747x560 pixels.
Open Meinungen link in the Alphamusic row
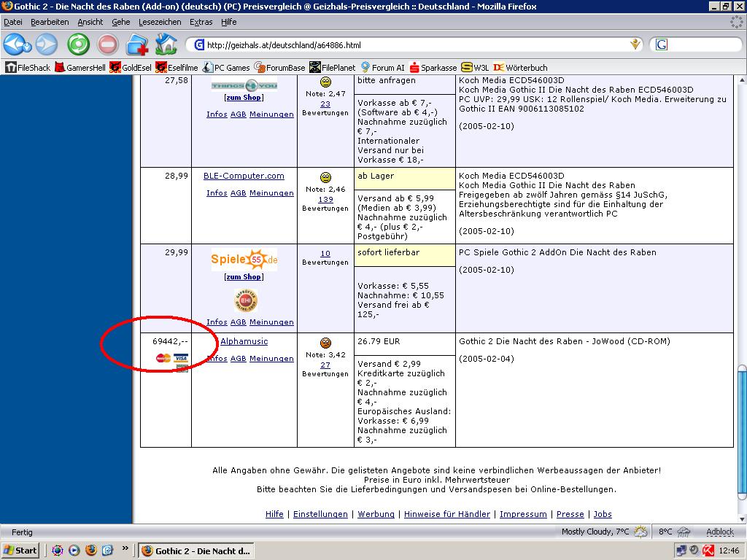click(x=271, y=358)
